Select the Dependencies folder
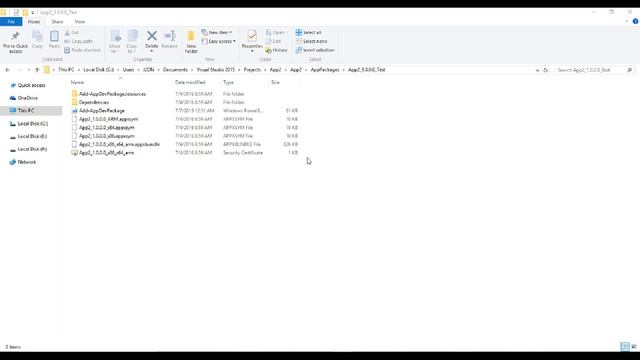This screenshot has height=360, width=640. [x=94, y=102]
